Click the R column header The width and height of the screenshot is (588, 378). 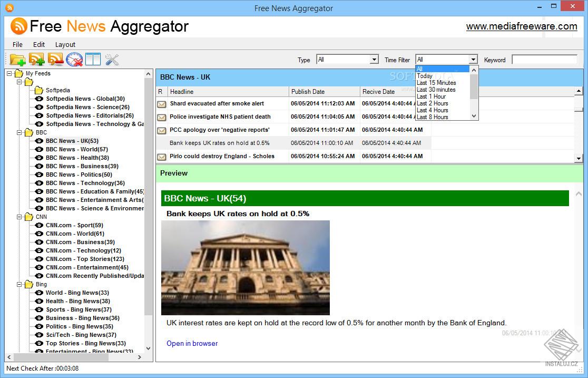point(161,92)
